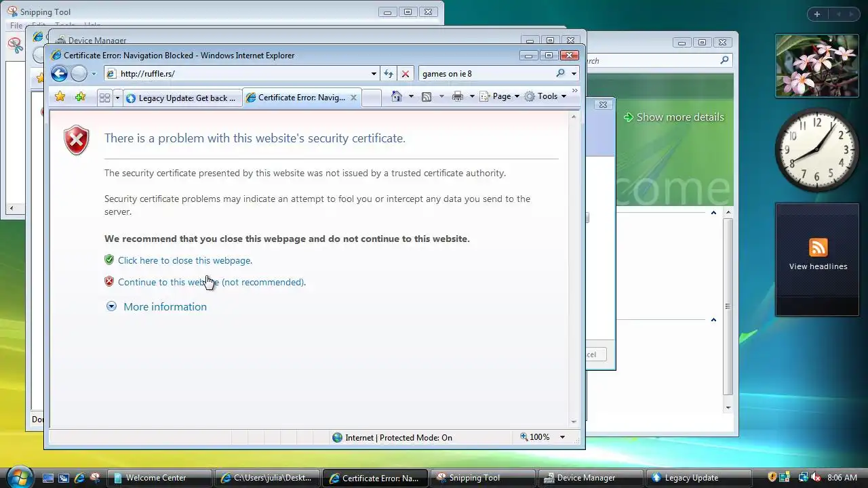868x488 pixels.
Task: Click the muted volume tray icon
Action: tap(816, 478)
